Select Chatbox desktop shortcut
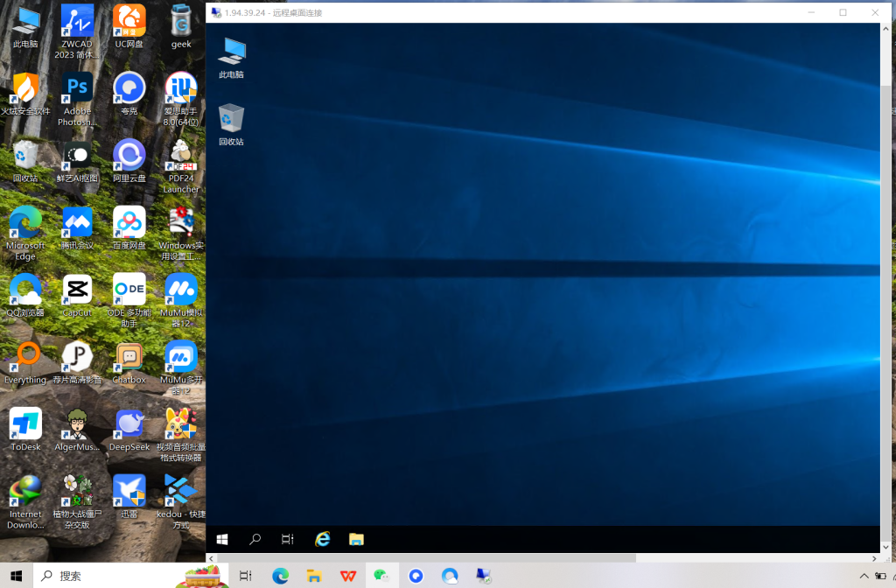 click(x=129, y=363)
